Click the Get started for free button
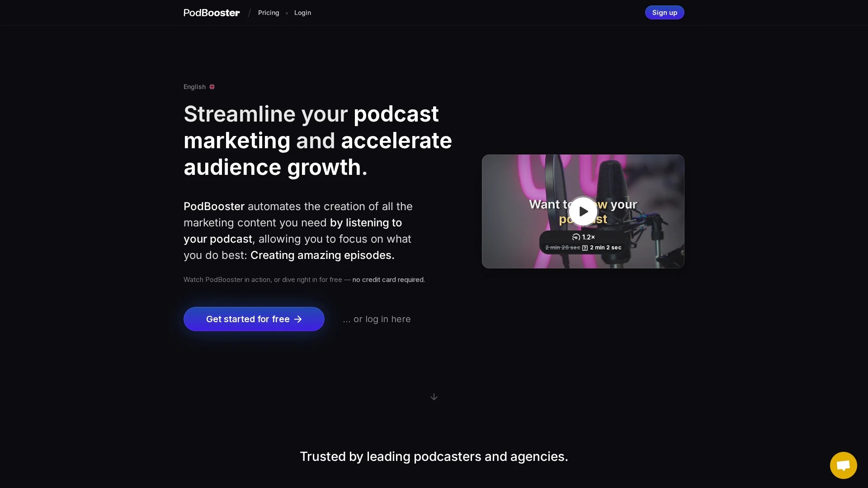 pyautogui.click(x=254, y=319)
